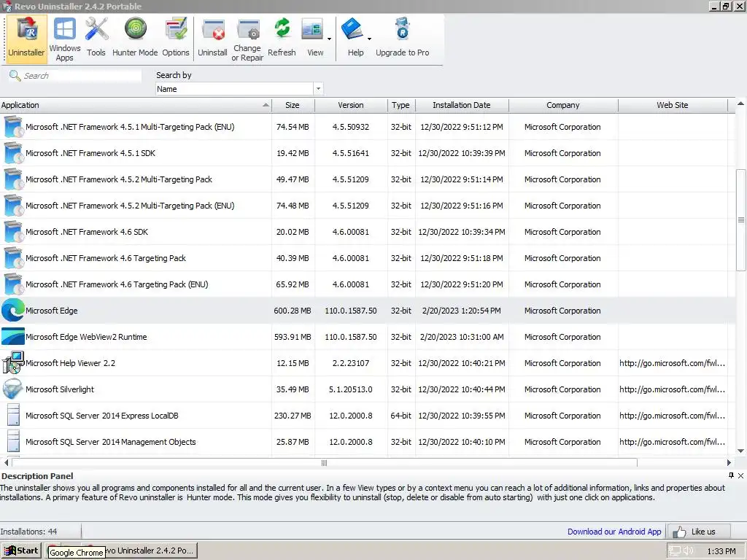The height and width of the screenshot is (560, 747).
Task: Sort the list by Type column
Action: click(401, 105)
